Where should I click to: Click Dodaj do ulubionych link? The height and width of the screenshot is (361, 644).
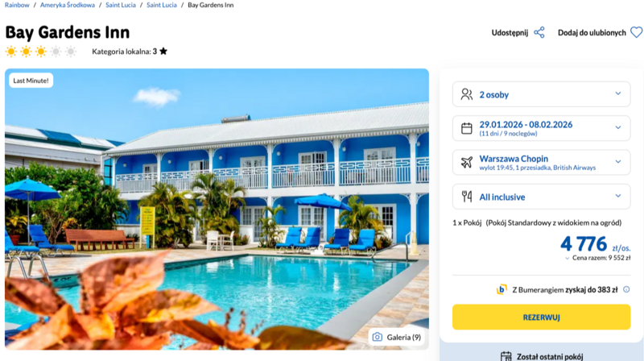[x=592, y=33]
